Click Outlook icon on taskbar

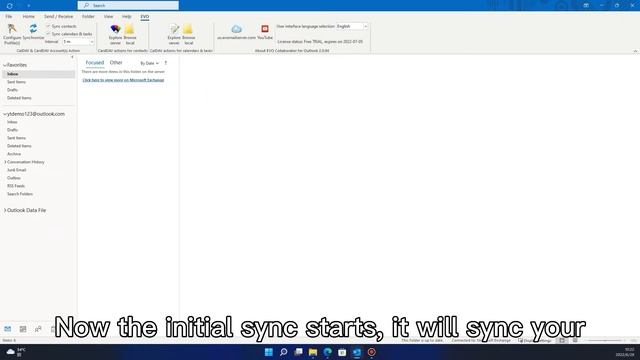coord(357,352)
